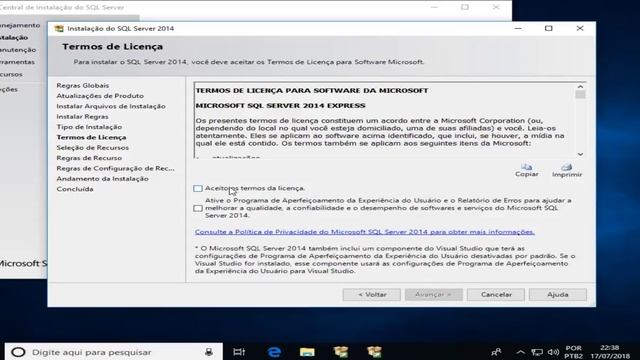The height and width of the screenshot is (360, 640).
Task: Click the POR PTB2 language indicator
Action: coord(573,352)
